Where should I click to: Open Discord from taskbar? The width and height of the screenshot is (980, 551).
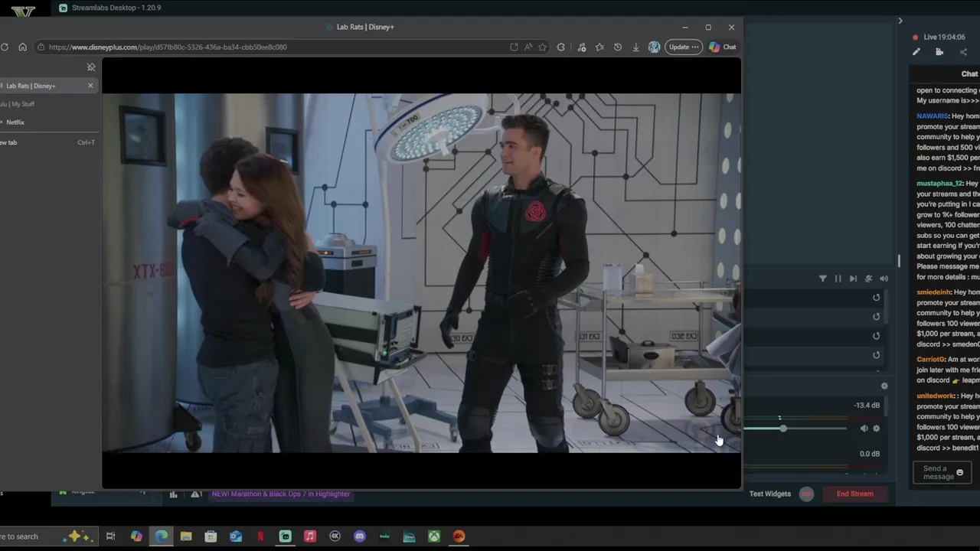pyautogui.click(x=360, y=536)
